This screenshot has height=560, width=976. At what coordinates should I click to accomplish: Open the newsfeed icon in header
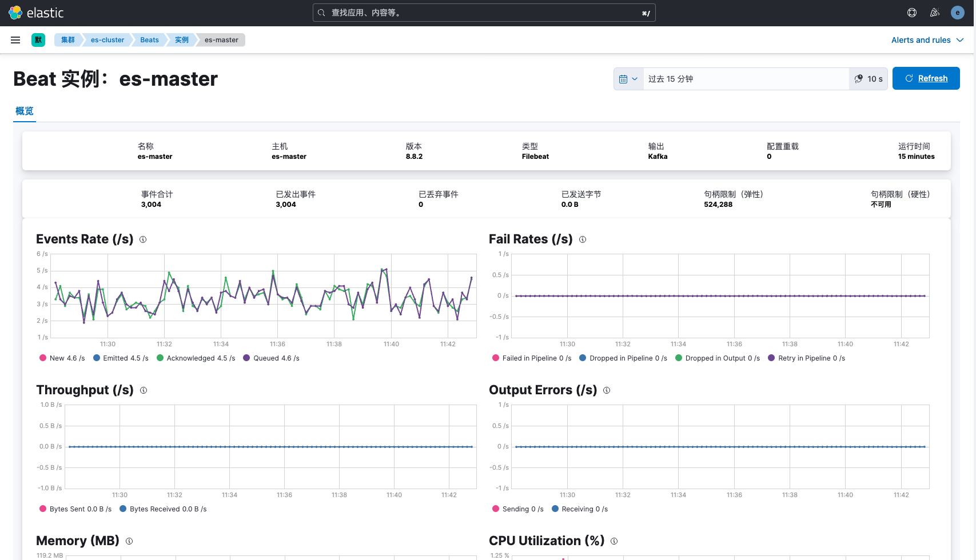[935, 13]
